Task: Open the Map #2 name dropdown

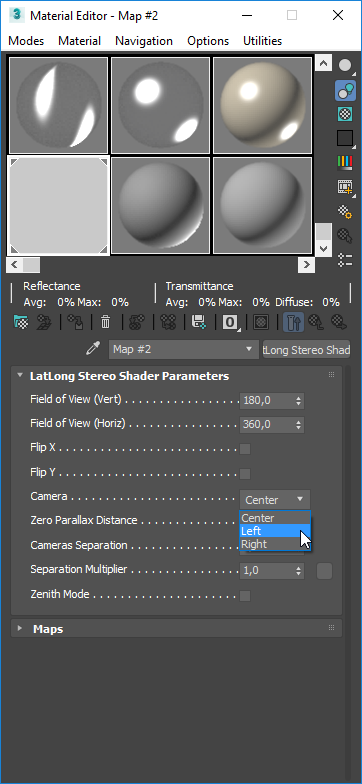Action: pyautogui.click(x=183, y=349)
